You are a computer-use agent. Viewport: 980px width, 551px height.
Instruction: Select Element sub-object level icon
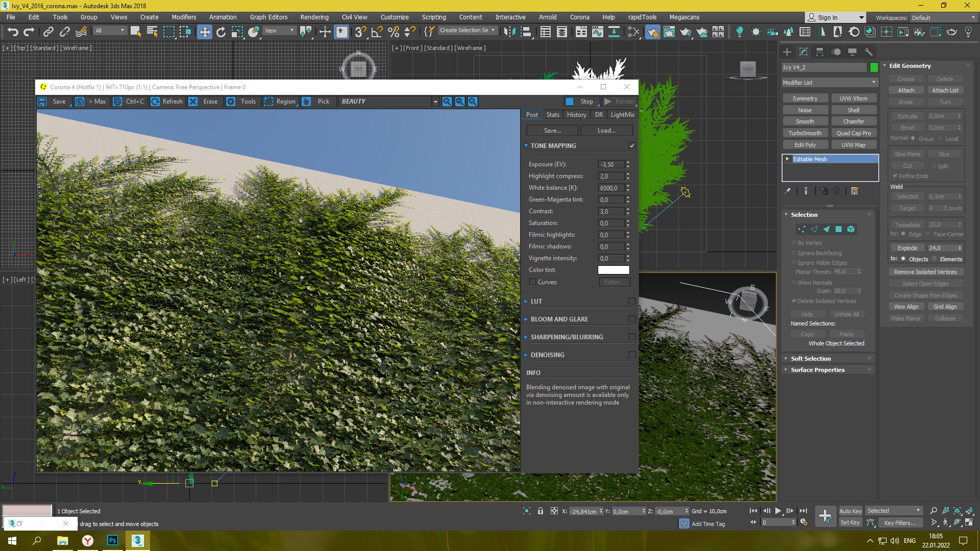pos(851,230)
